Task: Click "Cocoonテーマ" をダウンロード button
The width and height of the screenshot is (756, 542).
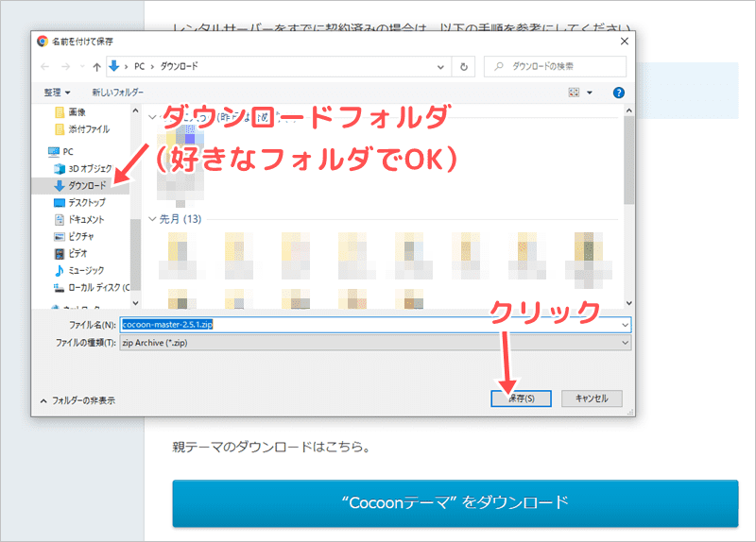Action: pyautogui.click(x=455, y=501)
